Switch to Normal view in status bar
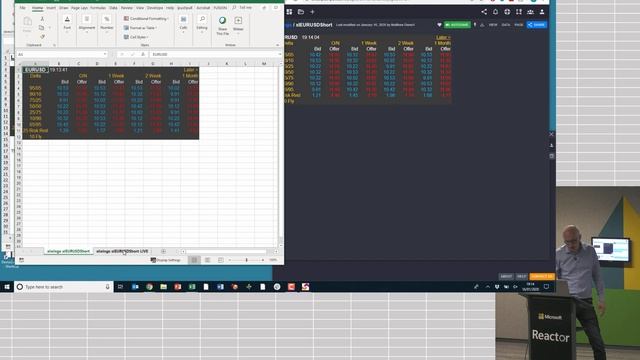The image size is (640, 360). (x=194, y=260)
